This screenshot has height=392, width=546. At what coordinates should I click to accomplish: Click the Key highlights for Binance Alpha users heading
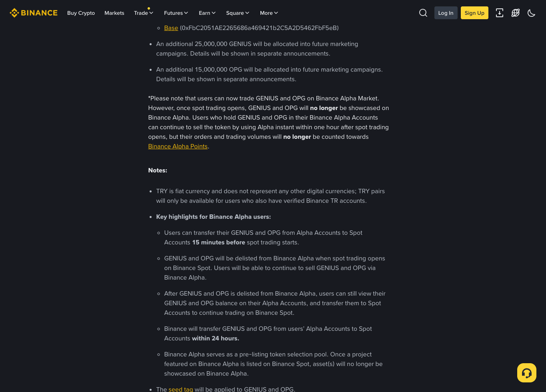coord(214,217)
